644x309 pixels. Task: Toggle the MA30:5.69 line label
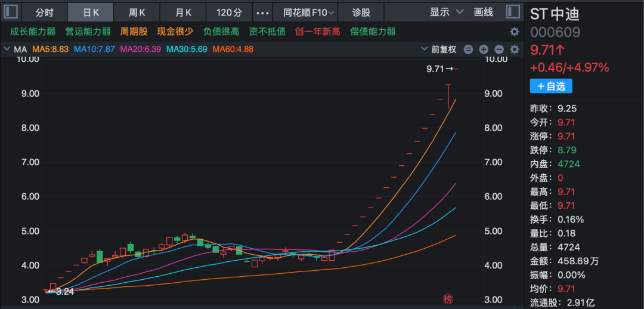pos(187,50)
